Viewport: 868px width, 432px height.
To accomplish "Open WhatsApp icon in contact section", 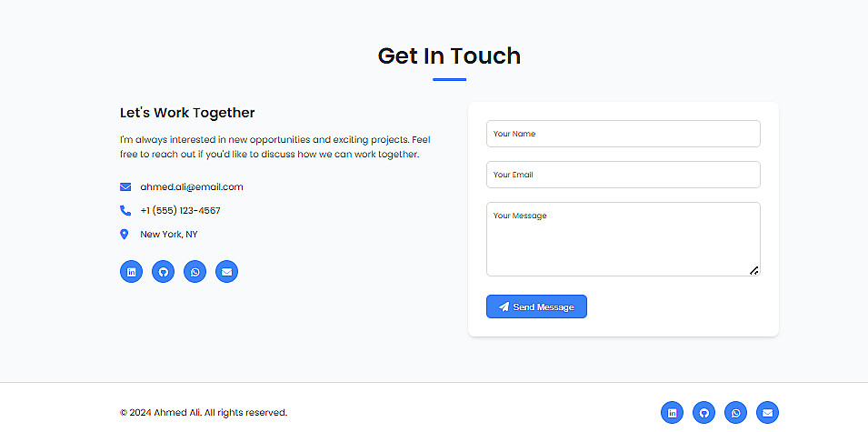I will click(195, 271).
